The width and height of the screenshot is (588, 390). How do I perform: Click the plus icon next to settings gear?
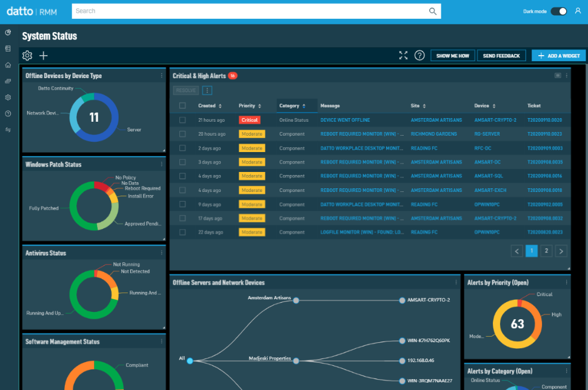click(43, 55)
